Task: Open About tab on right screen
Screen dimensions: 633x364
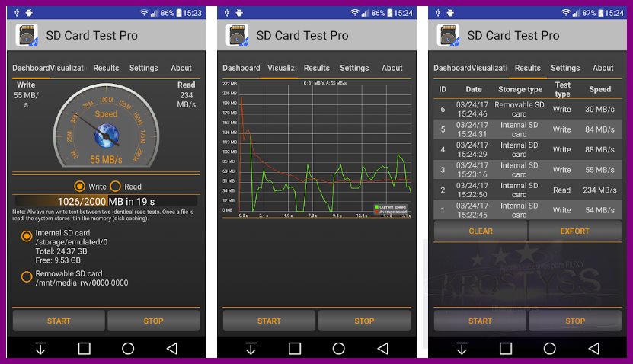Action: click(x=603, y=68)
